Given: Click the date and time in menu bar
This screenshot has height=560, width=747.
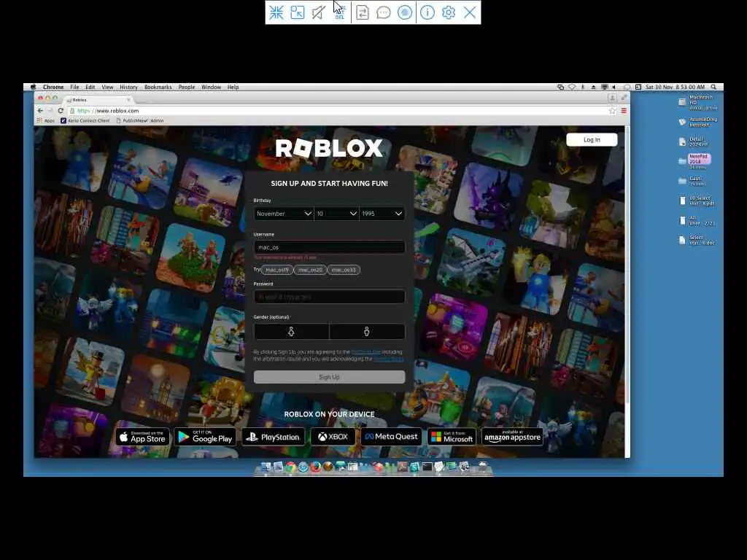Looking at the screenshot, I should tap(675, 87).
